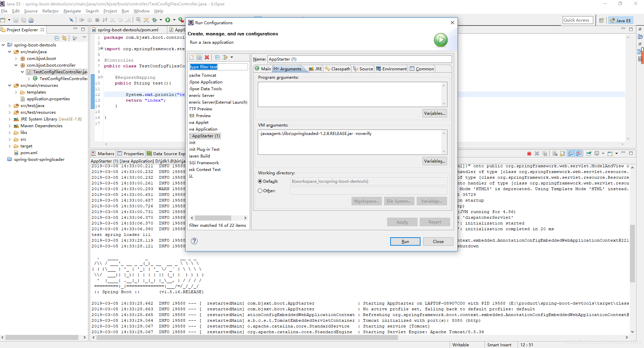Delete the selected launch configuration

(207, 58)
